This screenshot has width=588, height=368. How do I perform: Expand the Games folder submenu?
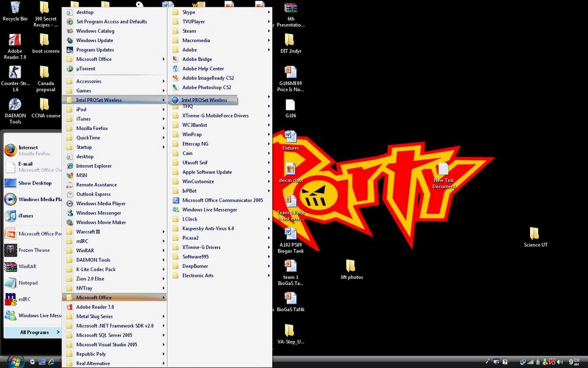114,90
